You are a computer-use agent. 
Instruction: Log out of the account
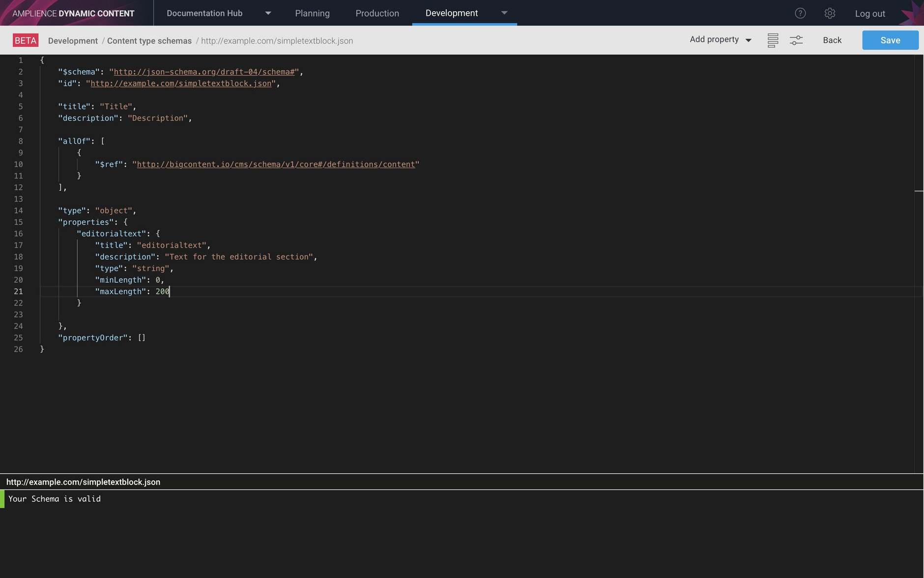pos(869,13)
